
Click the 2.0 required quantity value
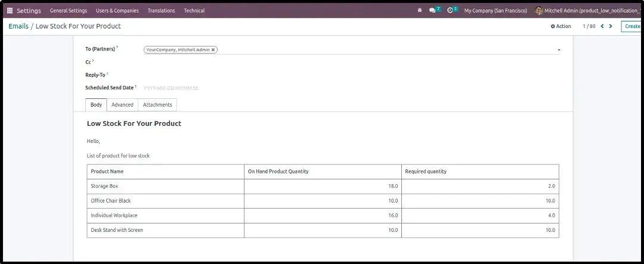[552, 186]
